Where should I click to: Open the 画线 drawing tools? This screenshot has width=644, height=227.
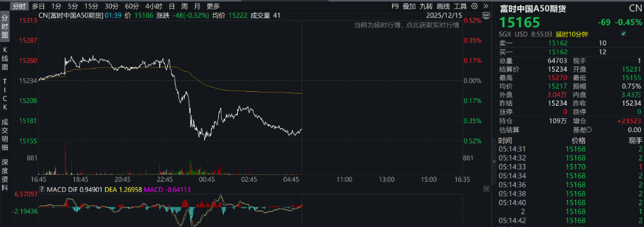click(443, 6)
